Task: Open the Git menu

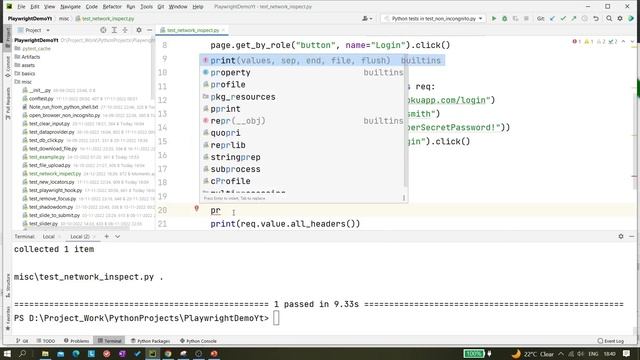Action: click(x=161, y=7)
